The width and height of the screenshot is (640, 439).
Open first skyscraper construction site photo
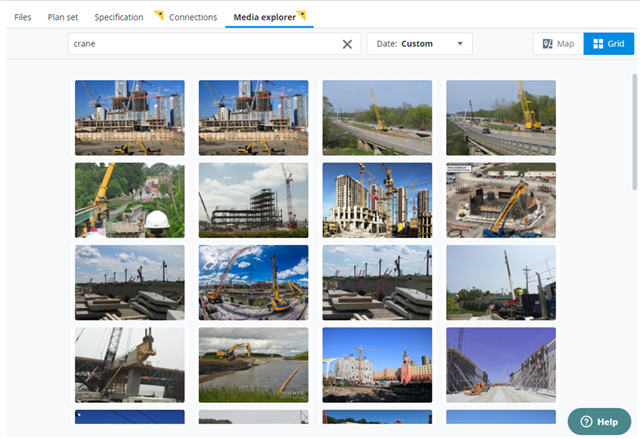[x=130, y=118]
